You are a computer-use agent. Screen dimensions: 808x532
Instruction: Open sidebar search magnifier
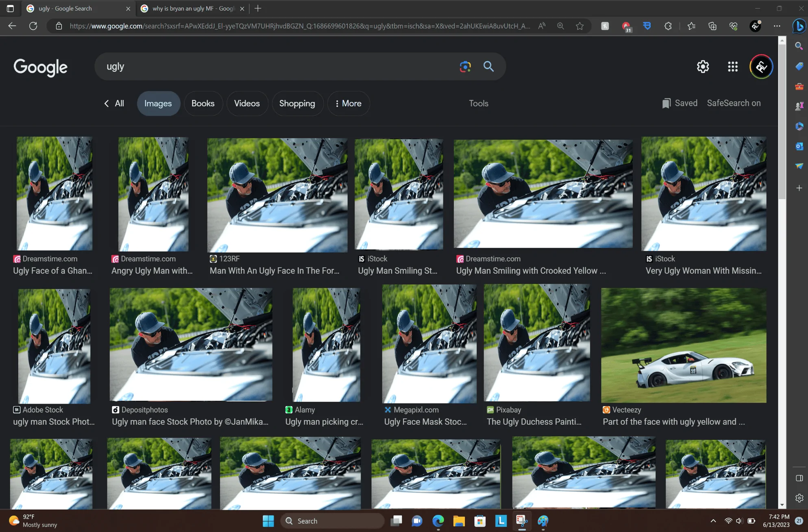tap(799, 46)
